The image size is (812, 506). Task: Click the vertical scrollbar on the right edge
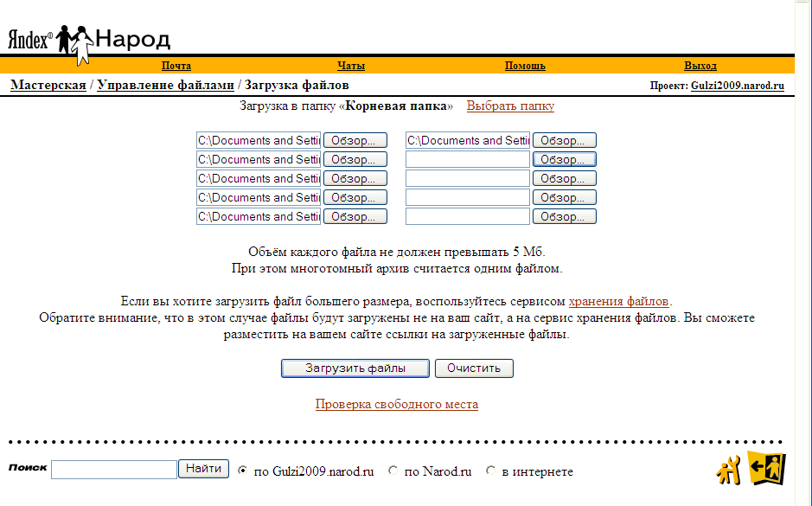(x=803, y=253)
